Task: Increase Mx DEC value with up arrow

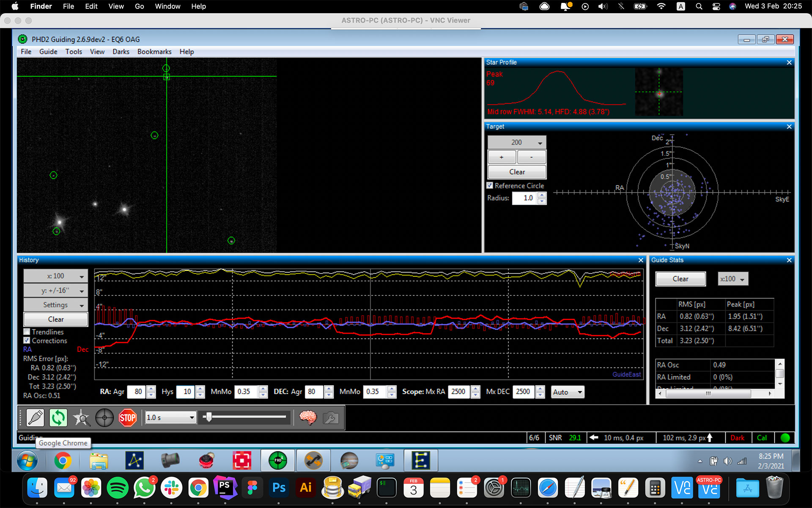Action: pyautogui.click(x=540, y=389)
